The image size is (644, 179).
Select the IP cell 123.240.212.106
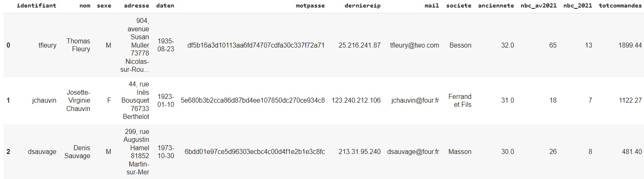(x=356, y=100)
